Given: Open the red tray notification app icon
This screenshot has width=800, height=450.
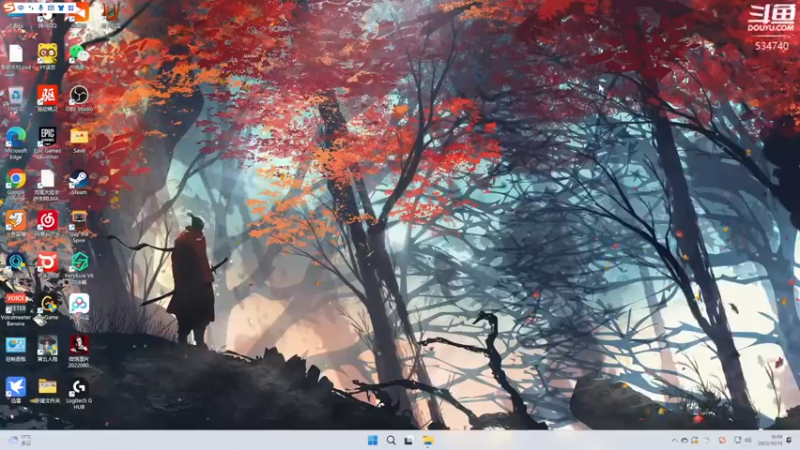Looking at the screenshot, I should pos(722,440).
